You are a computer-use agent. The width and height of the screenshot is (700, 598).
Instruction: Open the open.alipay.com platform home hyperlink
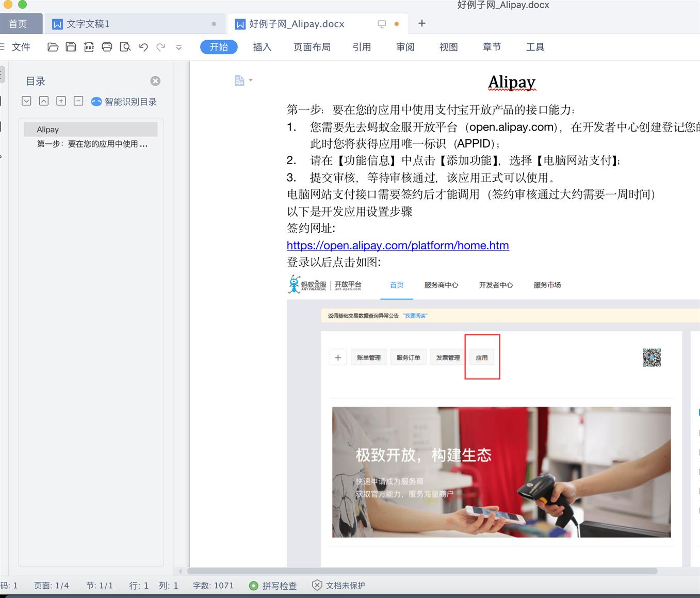[398, 245]
